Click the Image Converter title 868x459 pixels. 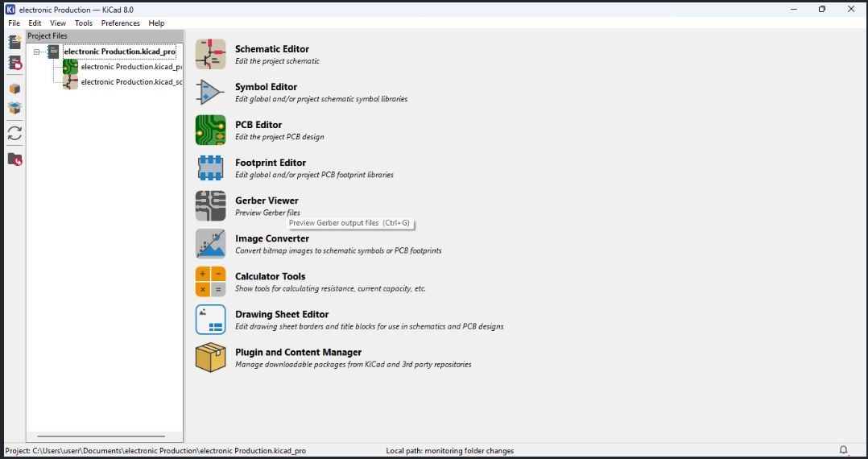[272, 238]
